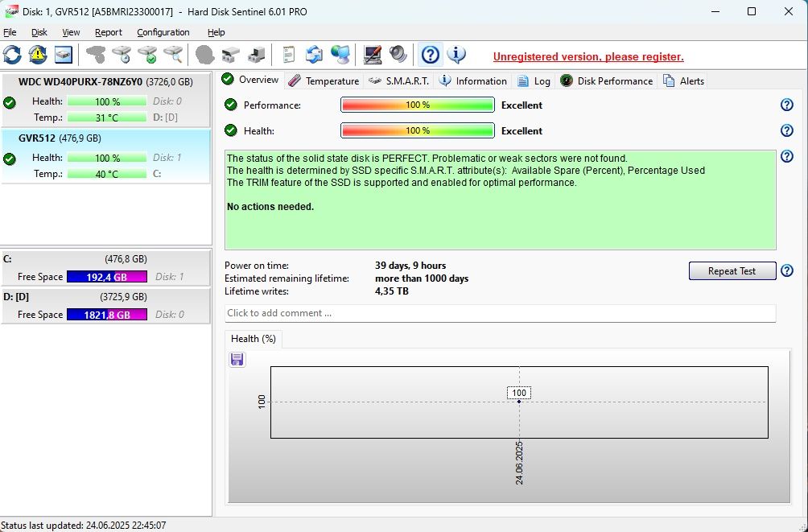
Task: Click the hard disk picture icon in toolbar
Action: point(63,54)
